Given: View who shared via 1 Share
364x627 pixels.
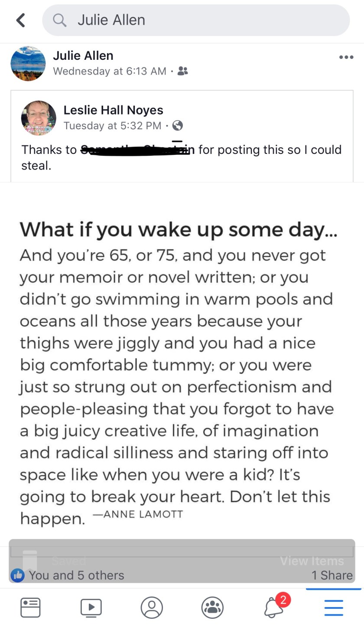Looking at the screenshot, I should pyautogui.click(x=332, y=575).
